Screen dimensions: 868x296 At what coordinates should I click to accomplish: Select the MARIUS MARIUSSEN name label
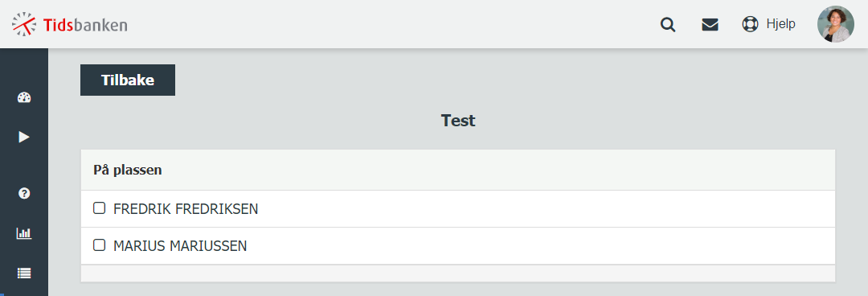click(180, 245)
